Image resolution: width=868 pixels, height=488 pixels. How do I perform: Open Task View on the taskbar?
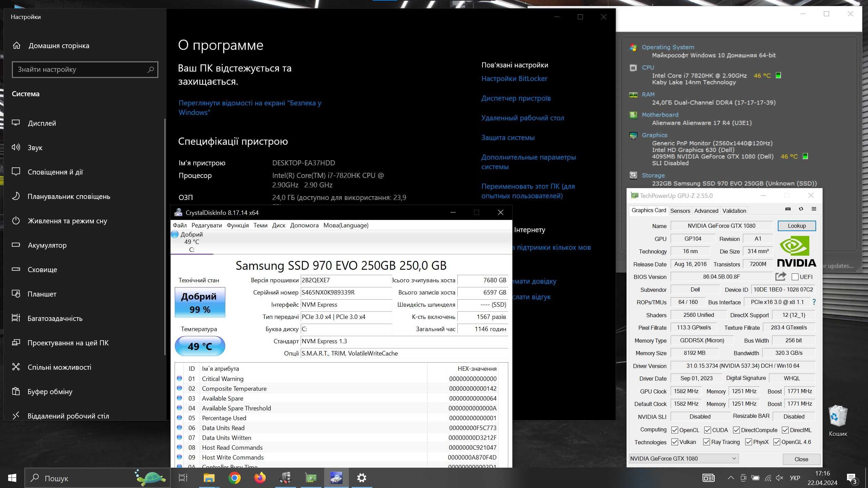[183, 478]
